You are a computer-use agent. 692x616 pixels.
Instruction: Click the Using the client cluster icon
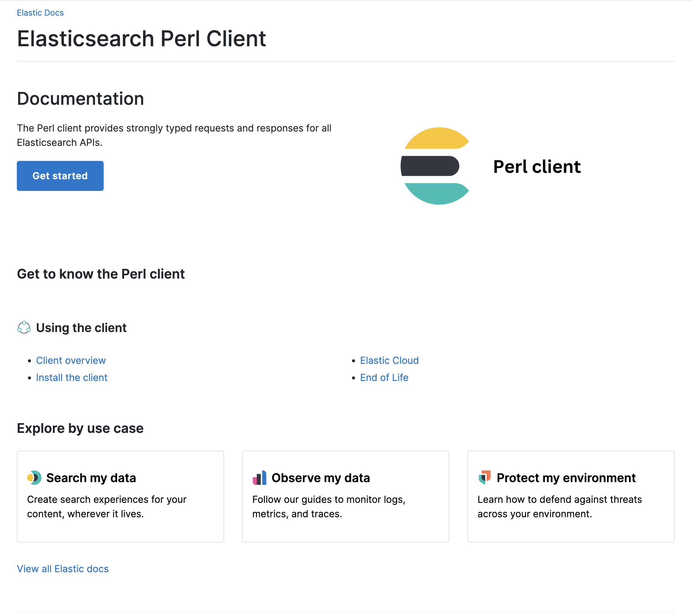coord(24,327)
